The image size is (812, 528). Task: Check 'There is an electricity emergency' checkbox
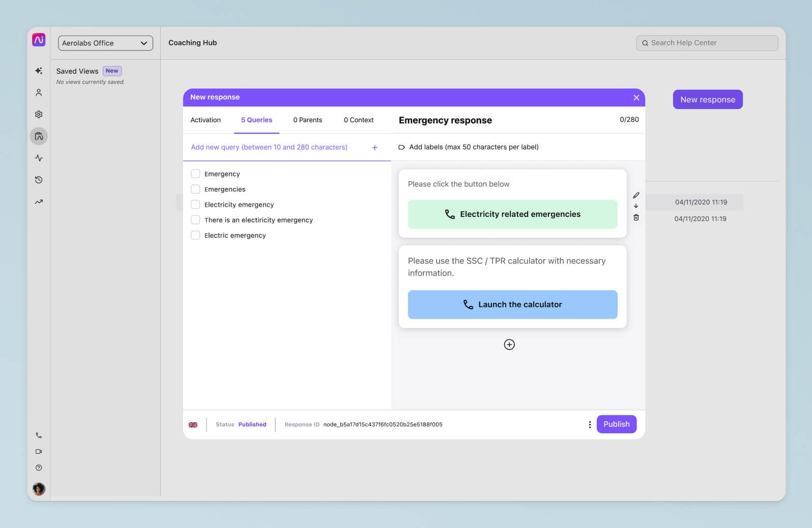click(x=195, y=220)
